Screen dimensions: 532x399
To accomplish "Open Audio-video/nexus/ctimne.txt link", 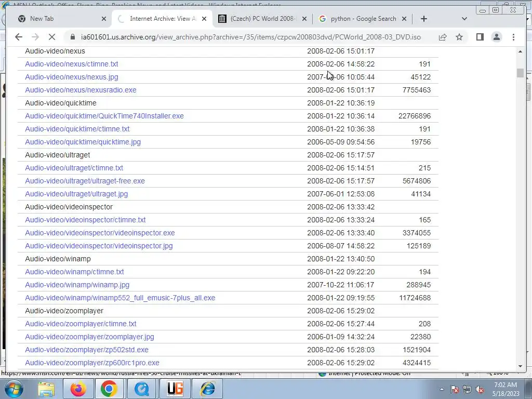I will coord(72,64).
